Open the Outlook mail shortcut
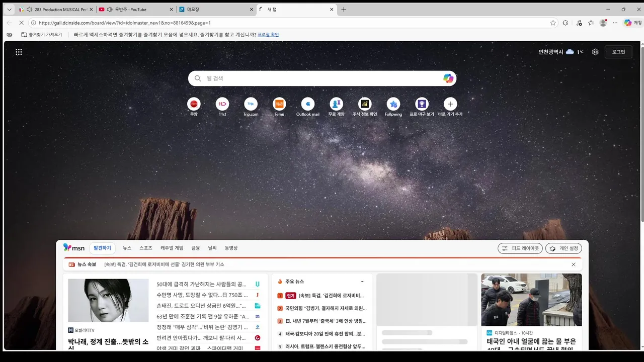Image resolution: width=644 pixels, height=362 pixels. click(x=308, y=107)
